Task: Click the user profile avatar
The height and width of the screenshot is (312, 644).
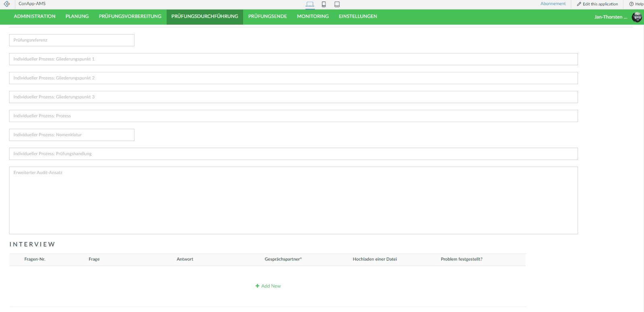Action: (637, 17)
